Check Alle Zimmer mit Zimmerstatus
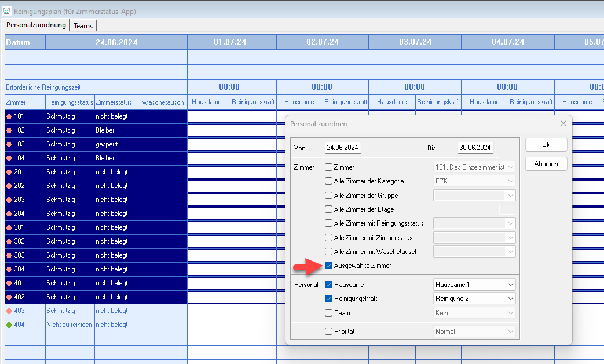This screenshot has height=364, width=604. point(328,238)
